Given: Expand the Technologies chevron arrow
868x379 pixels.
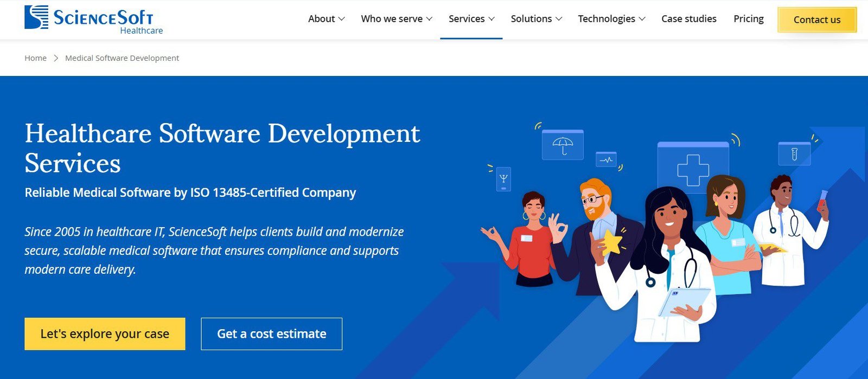Looking at the screenshot, I should (x=642, y=19).
